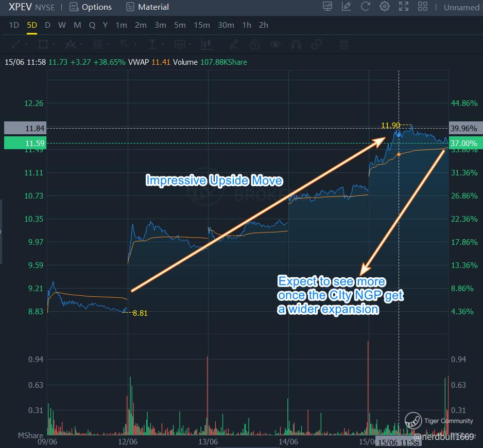Select the Fibonacci levels drawing tool
The width and height of the screenshot is (483, 448).
tap(98, 44)
